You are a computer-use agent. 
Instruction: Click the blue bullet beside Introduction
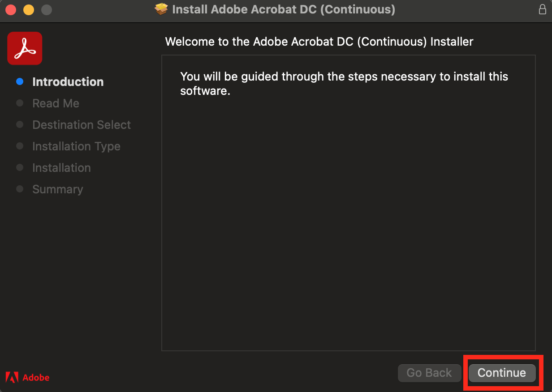pos(20,81)
